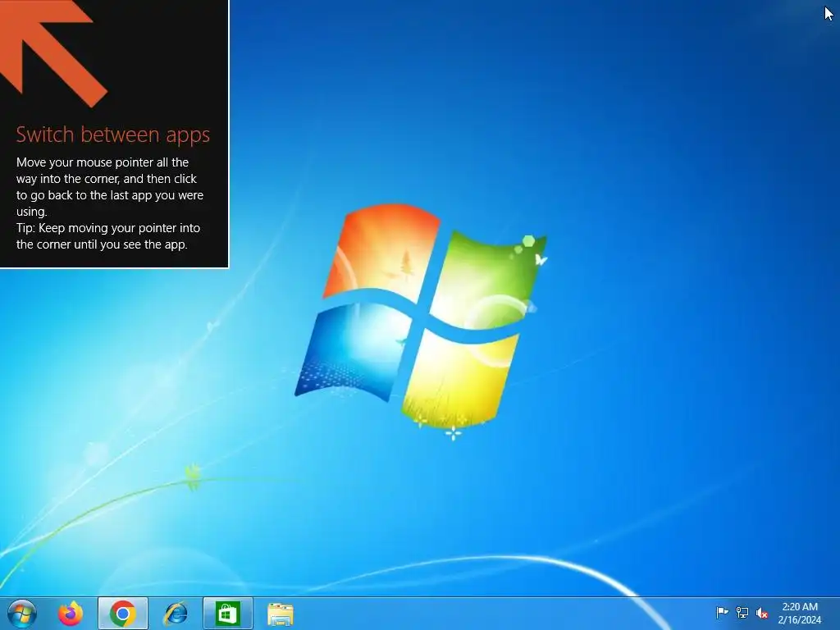Launch Firefox from the taskbar
This screenshot has height=630, width=840.
pyautogui.click(x=71, y=614)
